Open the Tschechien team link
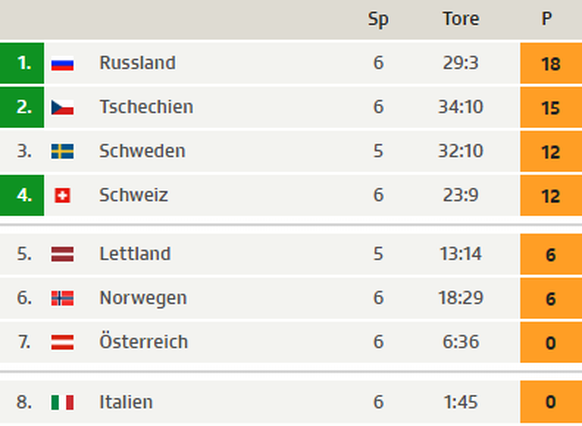The image size is (582, 426). click(x=146, y=107)
